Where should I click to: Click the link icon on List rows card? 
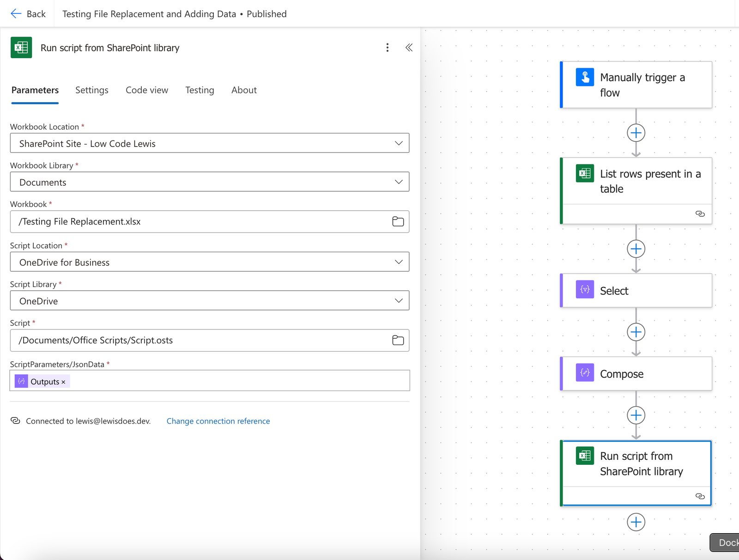click(700, 213)
